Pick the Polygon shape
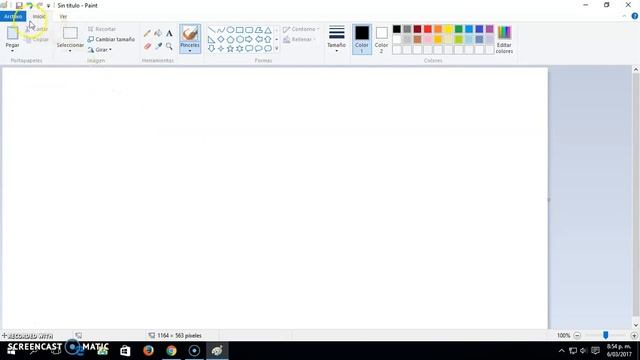The width and height of the screenshot is (640, 360). point(258,30)
